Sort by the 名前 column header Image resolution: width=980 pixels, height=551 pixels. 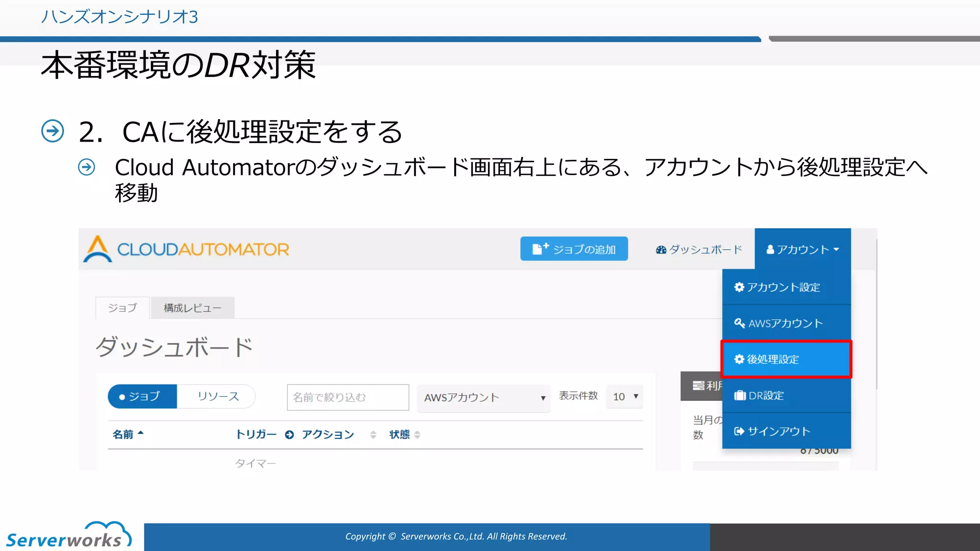(x=128, y=434)
